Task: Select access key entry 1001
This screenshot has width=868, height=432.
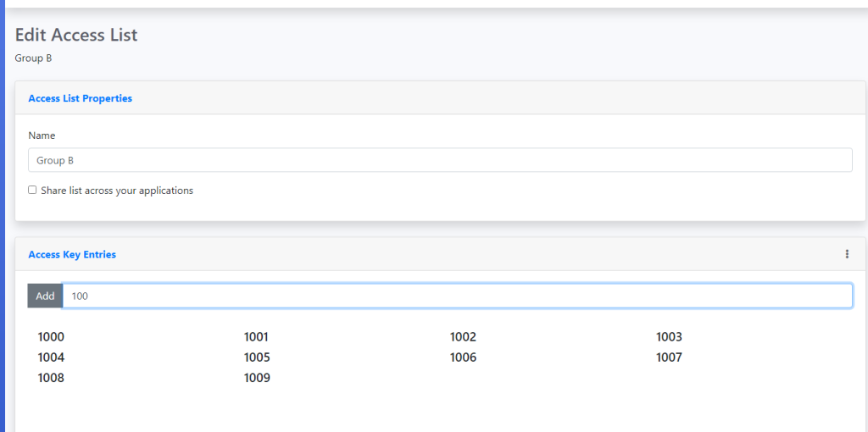Action: (x=257, y=337)
